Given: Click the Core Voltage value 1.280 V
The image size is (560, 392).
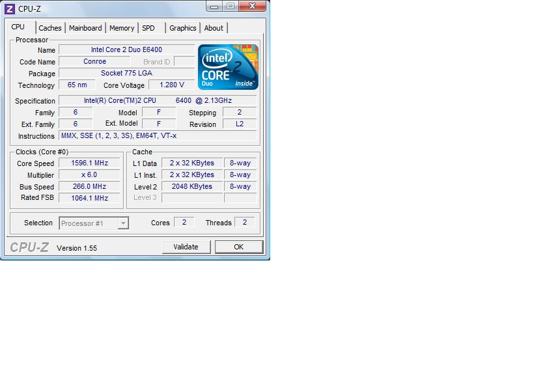Looking at the screenshot, I should [172, 85].
